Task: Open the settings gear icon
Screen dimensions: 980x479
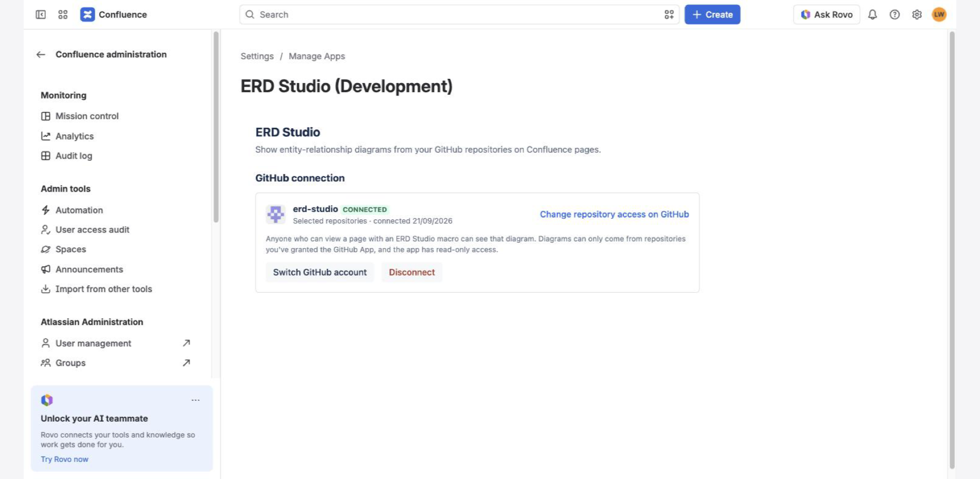Action: pyautogui.click(x=917, y=14)
